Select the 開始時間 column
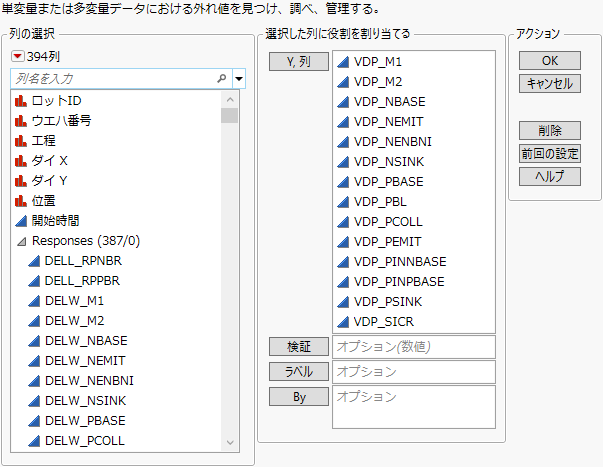 55,221
